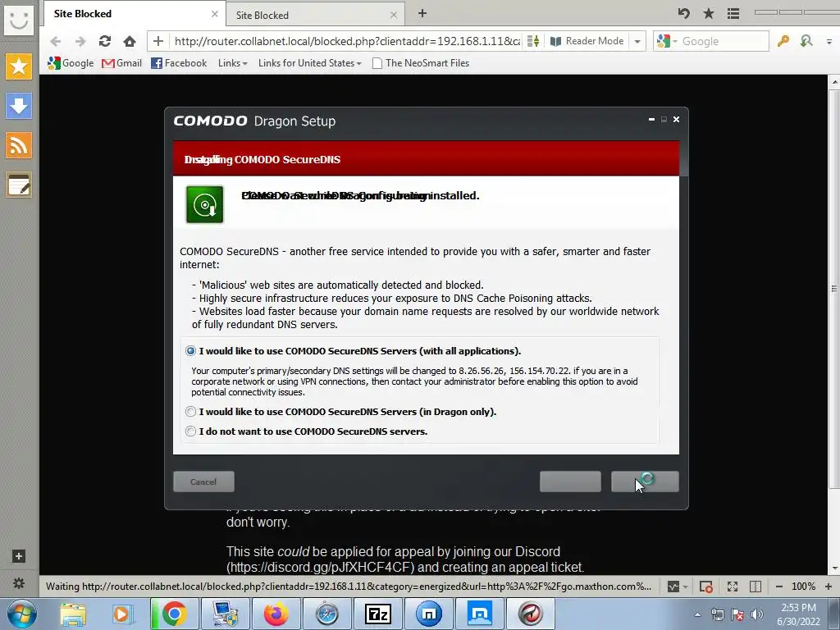
Task: Zoom out with the minus icon
Action: 779,587
